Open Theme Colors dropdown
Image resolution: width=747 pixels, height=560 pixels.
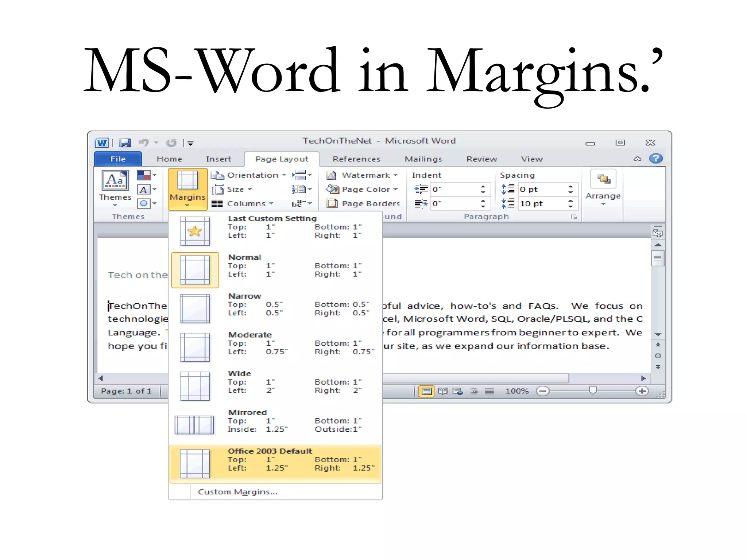pyautogui.click(x=147, y=175)
